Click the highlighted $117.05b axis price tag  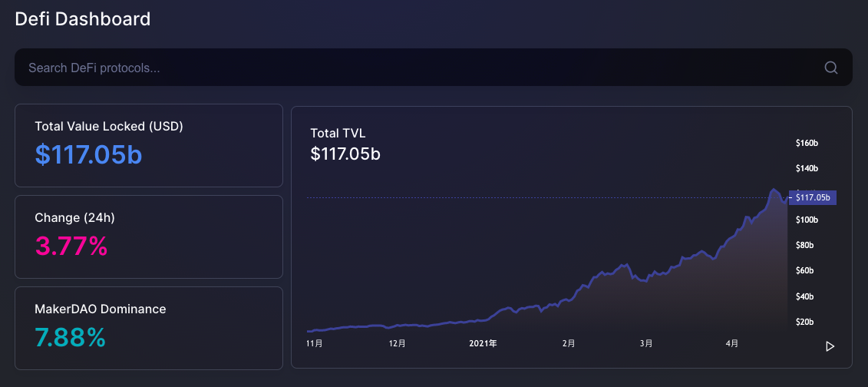[812, 197]
